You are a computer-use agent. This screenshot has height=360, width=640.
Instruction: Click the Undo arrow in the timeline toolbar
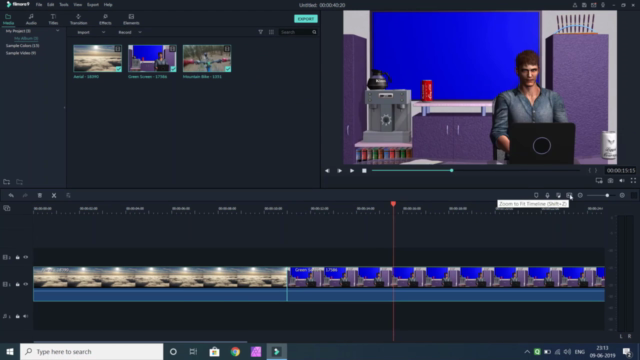pyautogui.click(x=11, y=196)
